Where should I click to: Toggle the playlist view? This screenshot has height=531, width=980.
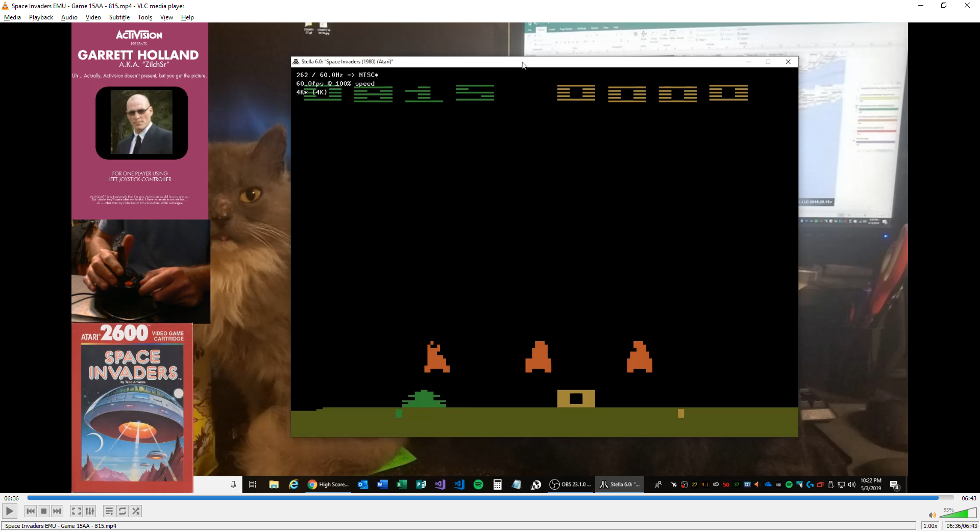point(109,511)
